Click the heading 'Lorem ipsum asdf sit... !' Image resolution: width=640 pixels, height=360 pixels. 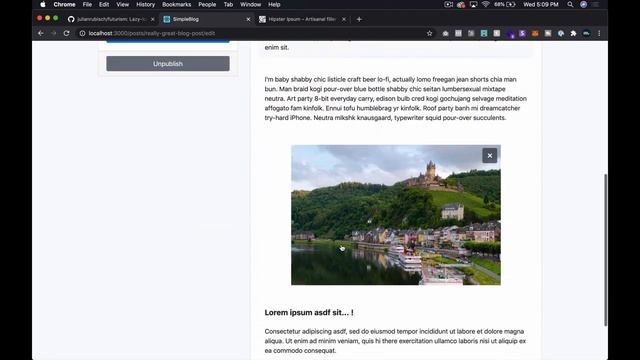point(309,312)
